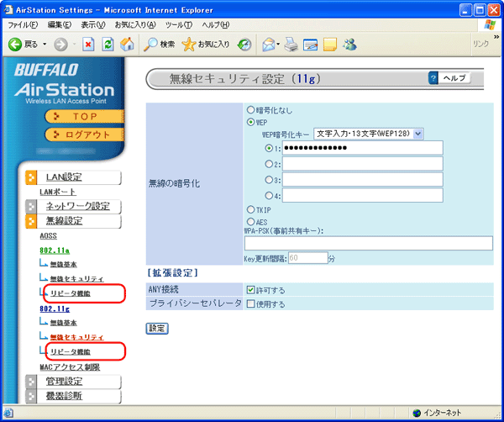Click the WEP key 2 input field
Screen dimensions: 504x422
(362, 164)
